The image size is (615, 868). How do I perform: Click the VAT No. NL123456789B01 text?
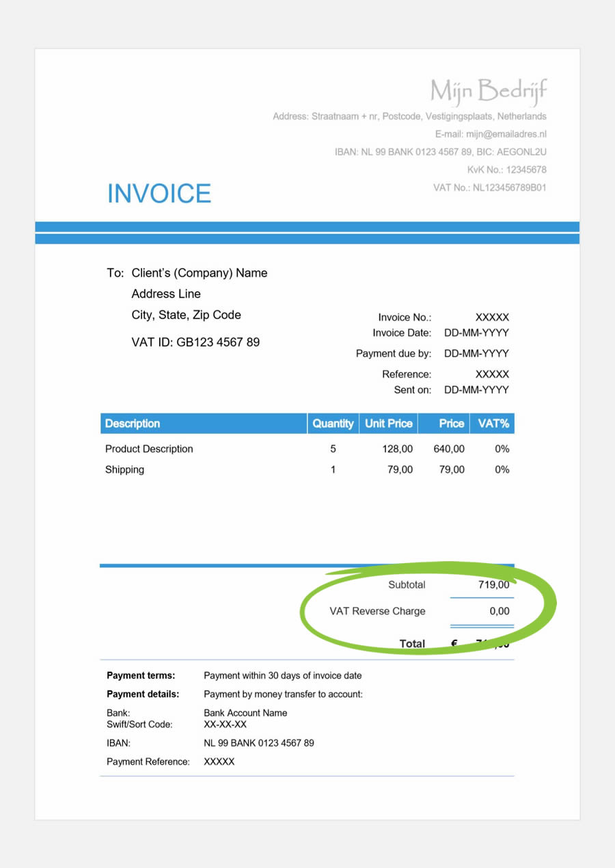(x=490, y=187)
